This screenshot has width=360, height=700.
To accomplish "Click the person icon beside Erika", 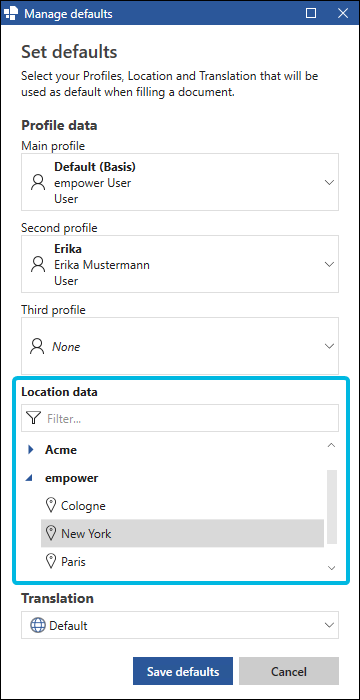I will click(38, 265).
